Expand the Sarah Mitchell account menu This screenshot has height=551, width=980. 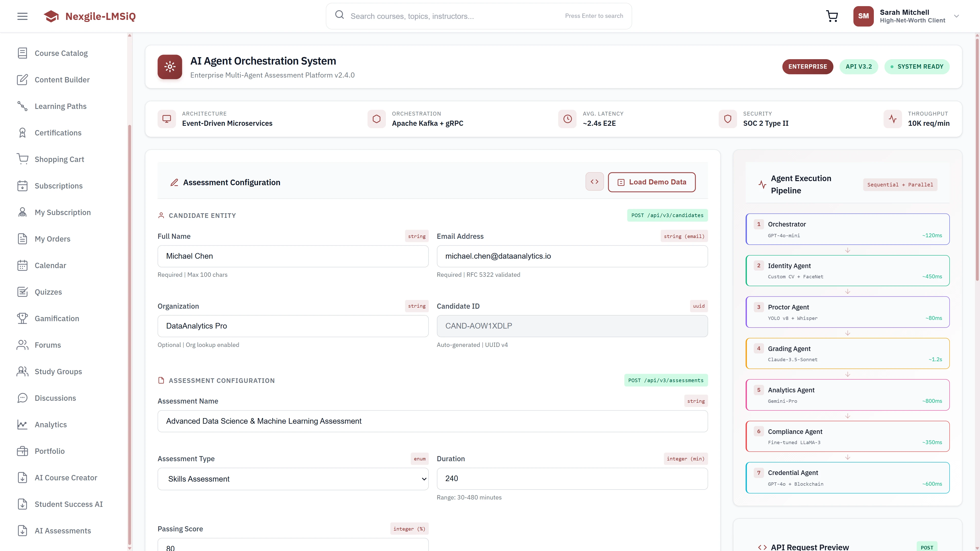point(957,16)
